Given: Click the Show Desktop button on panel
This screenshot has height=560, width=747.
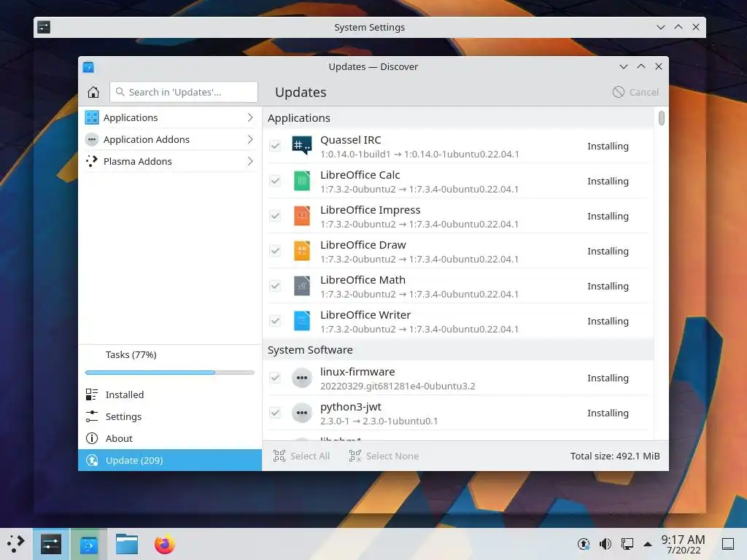Looking at the screenshot, I should [728, 544].
